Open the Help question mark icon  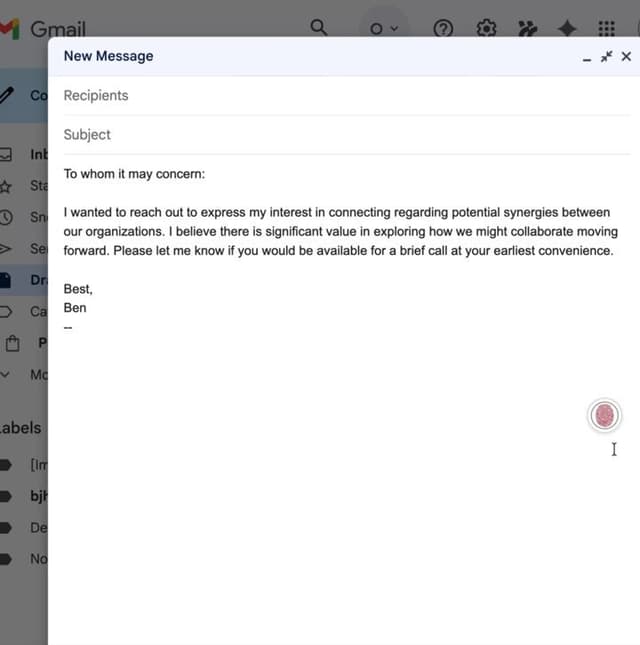pyautogui.click(x=443, y=29)
